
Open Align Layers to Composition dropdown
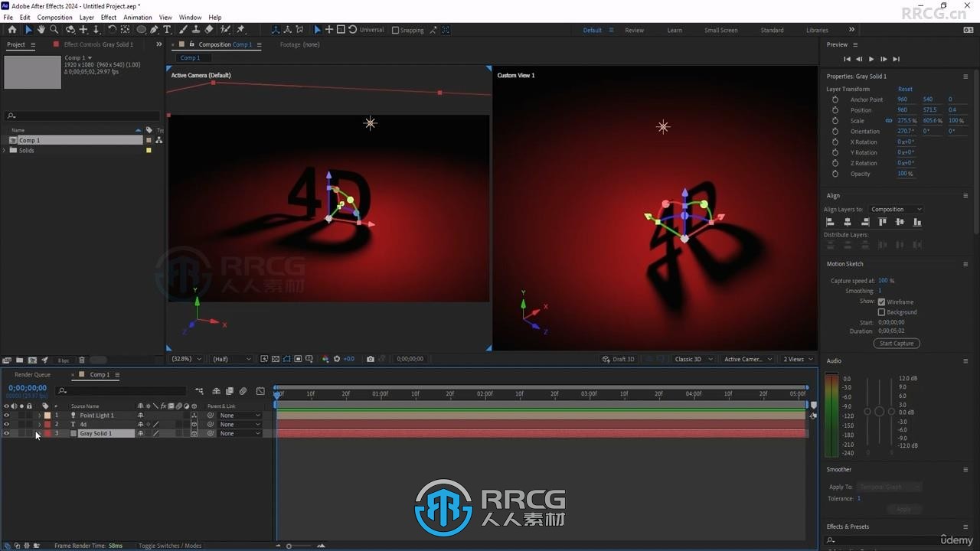tap(896, 209)
